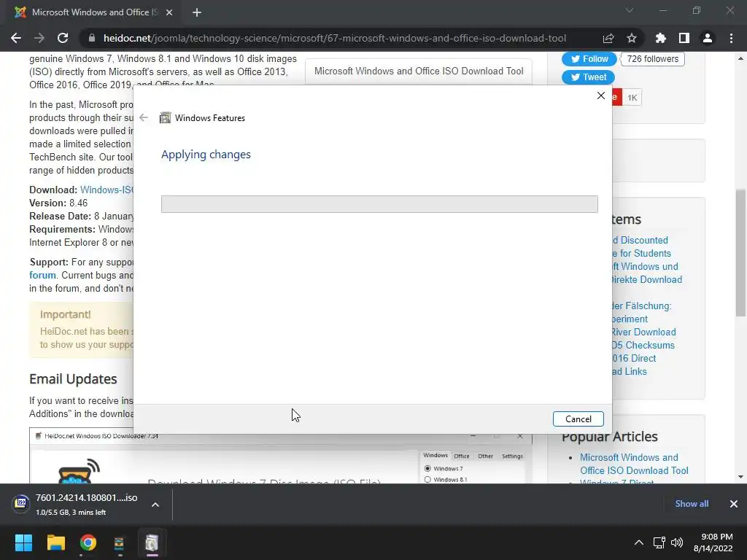Image resolution: width=747 pixels, height=560 pixels.
Task: Click the back arrow in Windows Features
Action: (x=144, y=117)
